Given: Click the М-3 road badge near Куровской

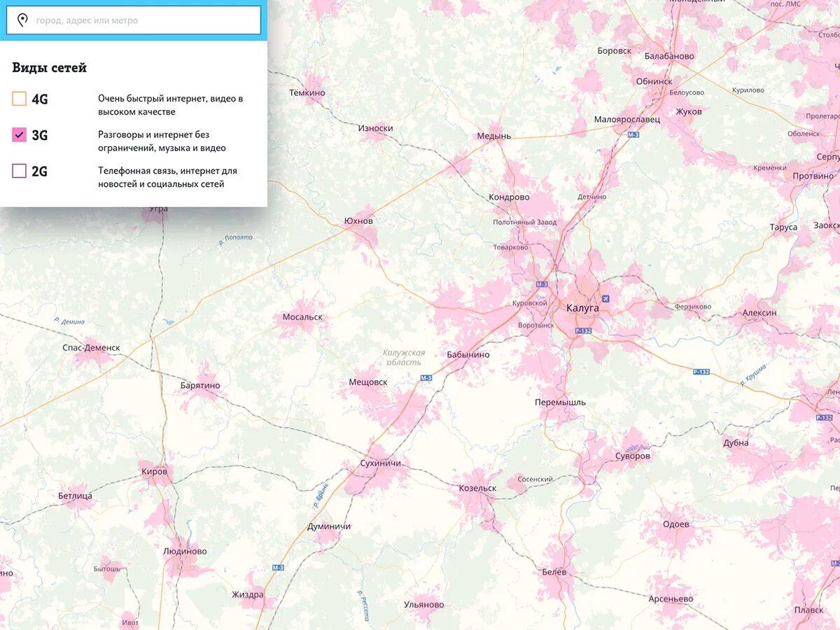Looking at the screenshot, I should 542,284.
